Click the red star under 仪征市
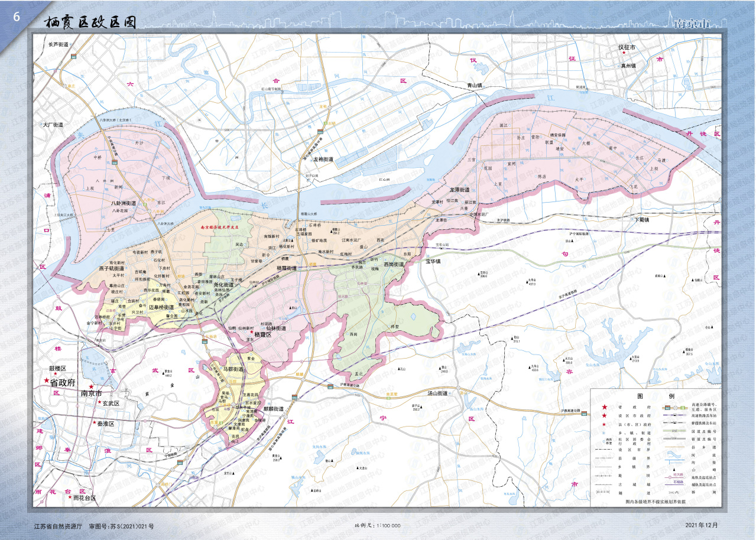Screen dimensions: 756x540 [x=623, y=53]
